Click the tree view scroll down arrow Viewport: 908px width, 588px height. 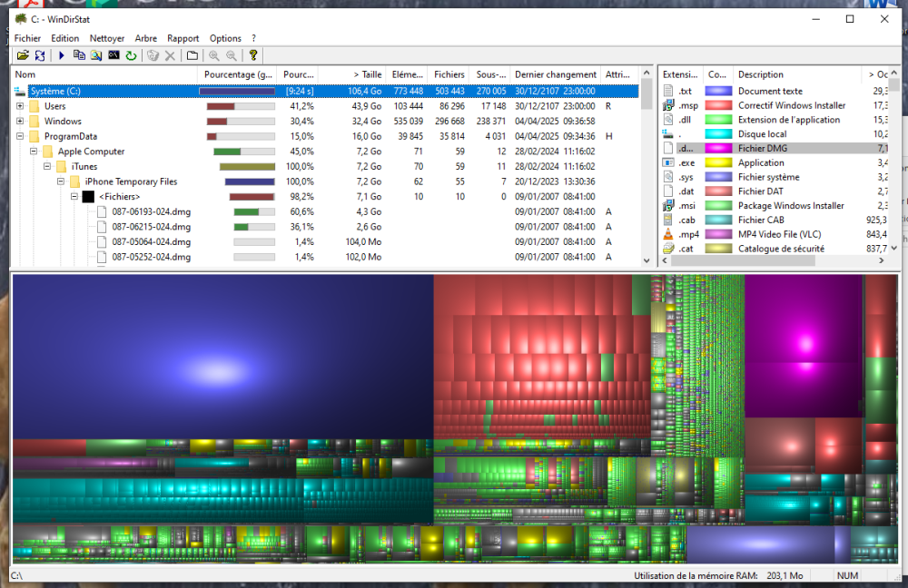(x=646, y=261)
